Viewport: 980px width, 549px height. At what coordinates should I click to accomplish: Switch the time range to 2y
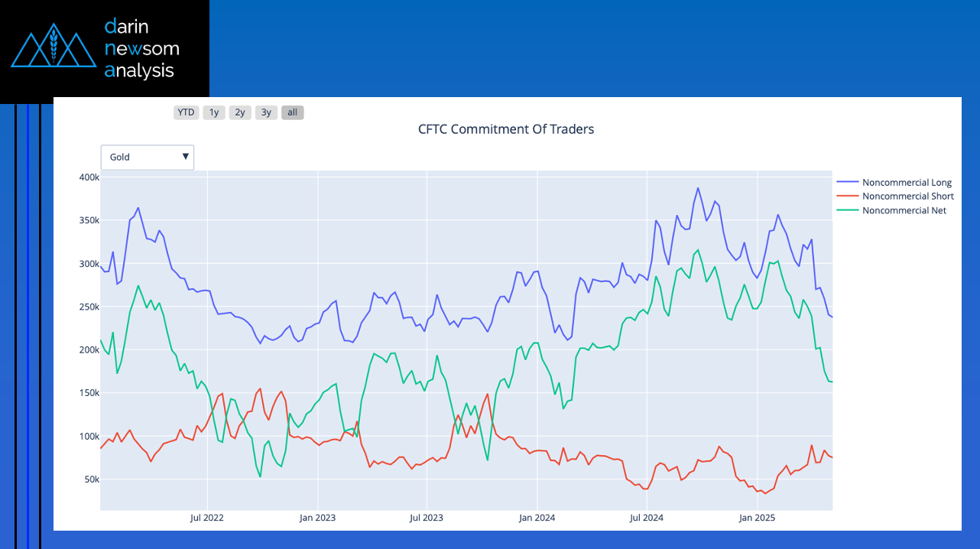point(240,112)
